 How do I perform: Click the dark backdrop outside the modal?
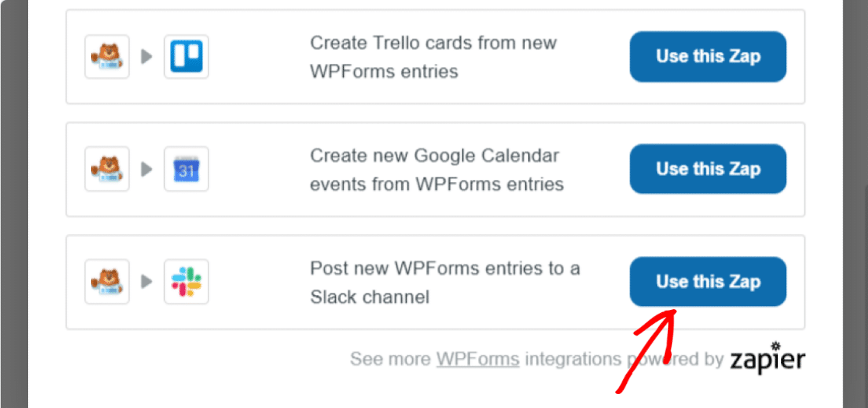tap(14, 204)
